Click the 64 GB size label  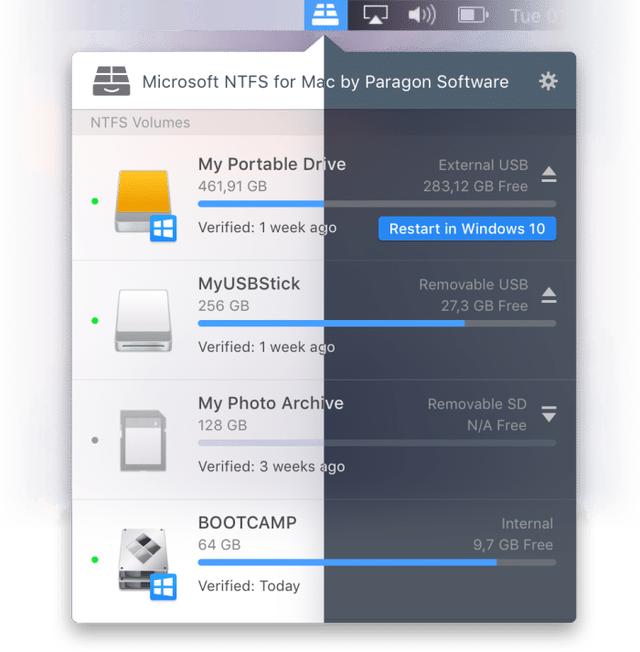(220, 545)
